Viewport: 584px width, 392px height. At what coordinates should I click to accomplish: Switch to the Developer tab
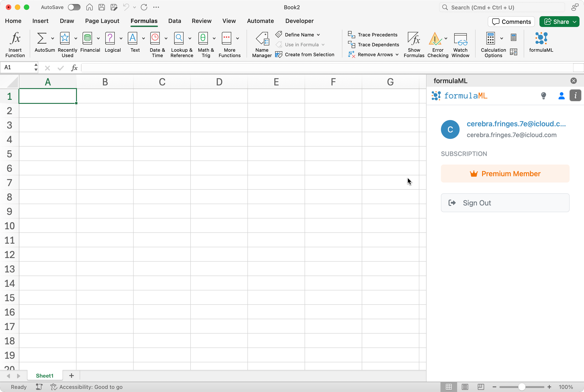pos(299,21)
